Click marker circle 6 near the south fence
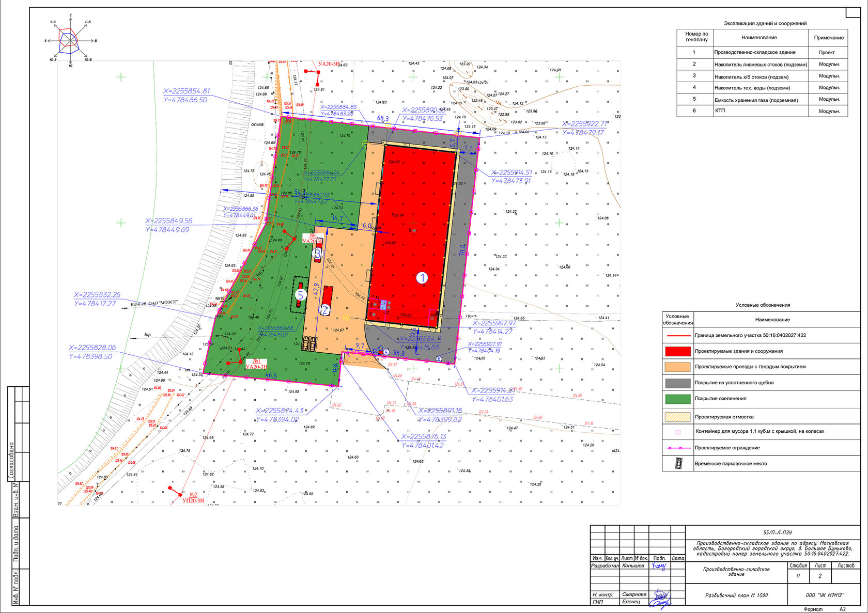Screen dimensions: 868x613 439,358
